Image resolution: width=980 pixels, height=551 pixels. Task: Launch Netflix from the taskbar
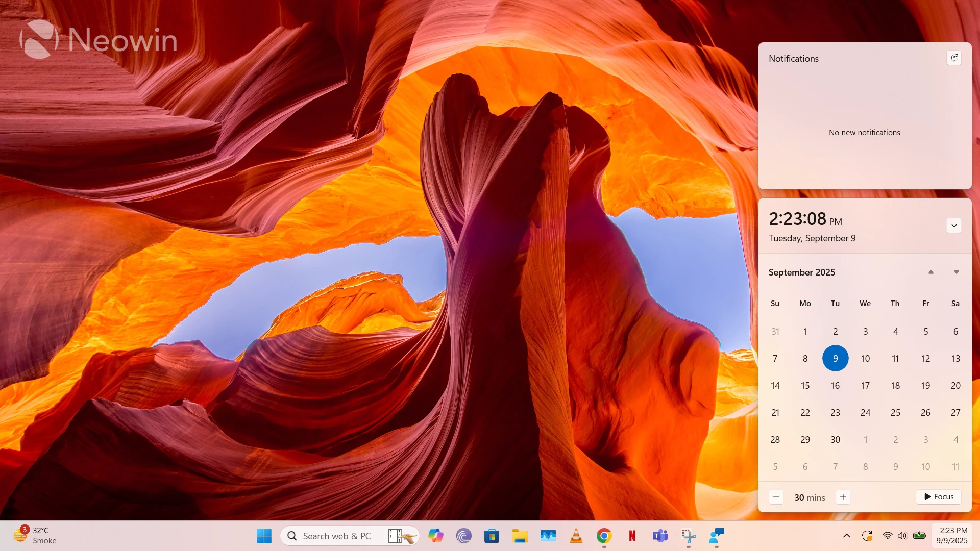[x=632, y=536]
